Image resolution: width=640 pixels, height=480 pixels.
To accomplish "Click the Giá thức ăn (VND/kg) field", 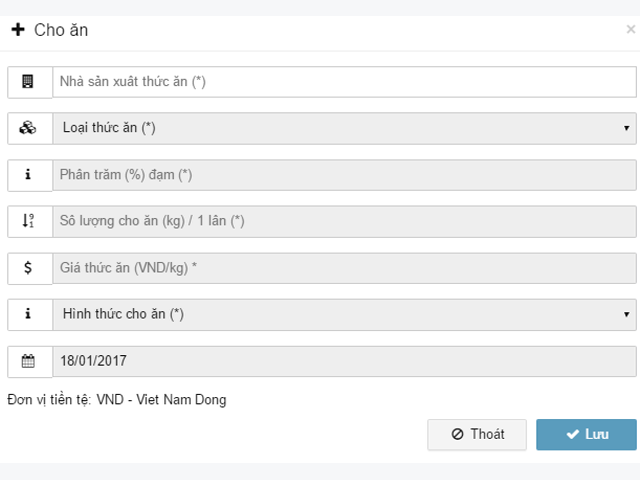I will tap(344, 268).
